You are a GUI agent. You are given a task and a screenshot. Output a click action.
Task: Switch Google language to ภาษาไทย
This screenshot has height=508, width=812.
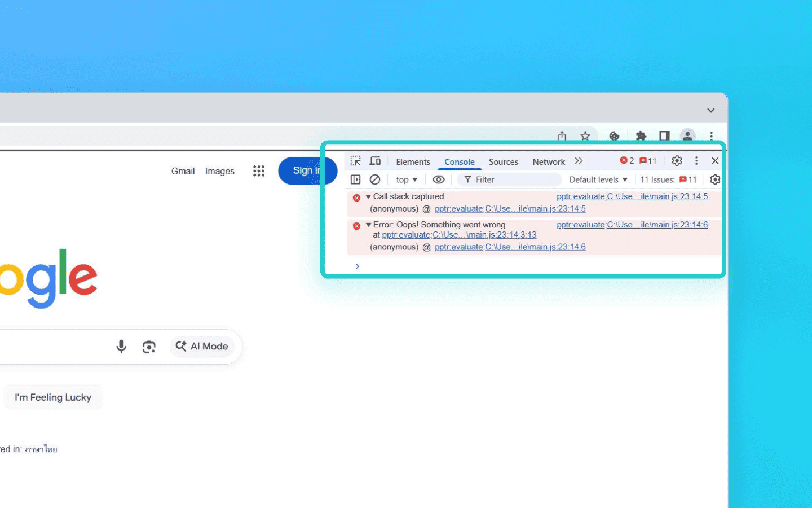pos(41,449)
